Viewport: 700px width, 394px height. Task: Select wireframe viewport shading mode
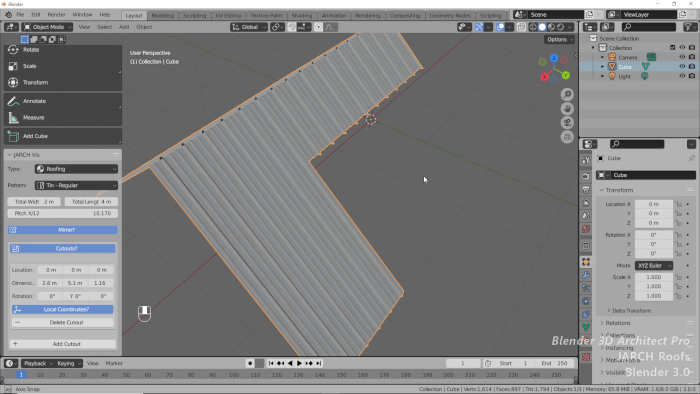point(533,27)
